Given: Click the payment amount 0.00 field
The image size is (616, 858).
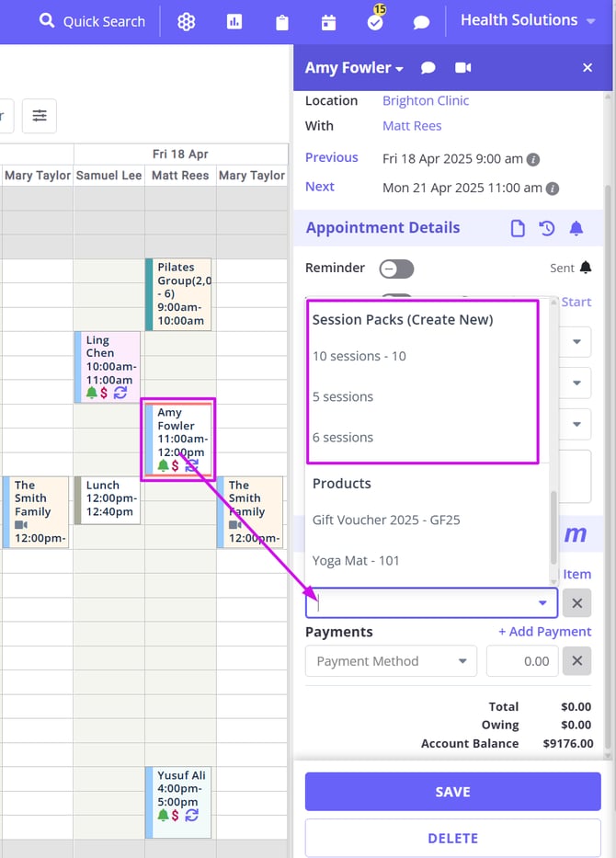Looking at the screenshot, I should tap(523, 661).
